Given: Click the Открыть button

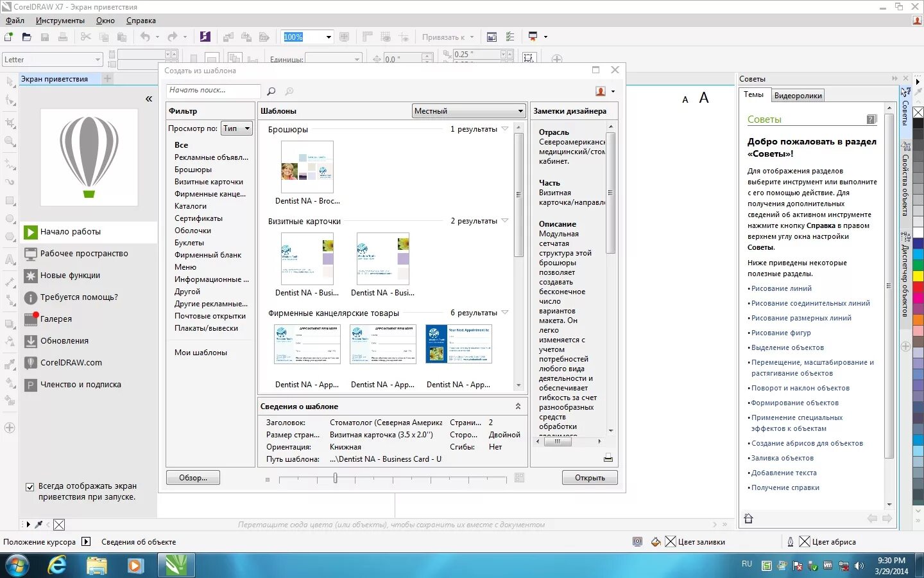Looking at the screenshot, I should 590,478.
